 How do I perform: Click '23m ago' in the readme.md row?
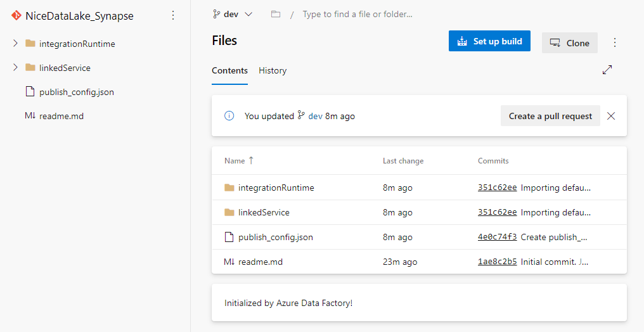399,262
